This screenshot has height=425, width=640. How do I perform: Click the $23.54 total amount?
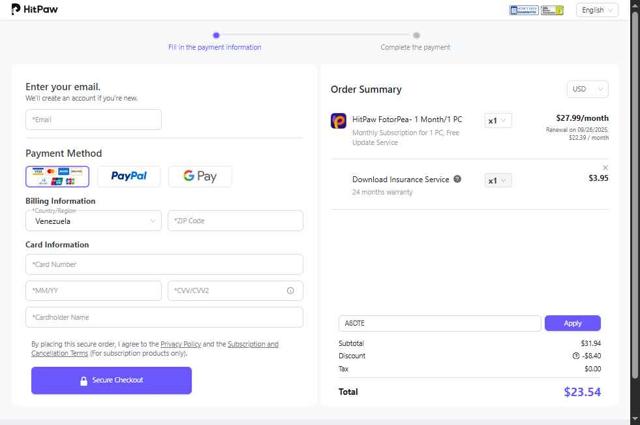click(582, 392)
